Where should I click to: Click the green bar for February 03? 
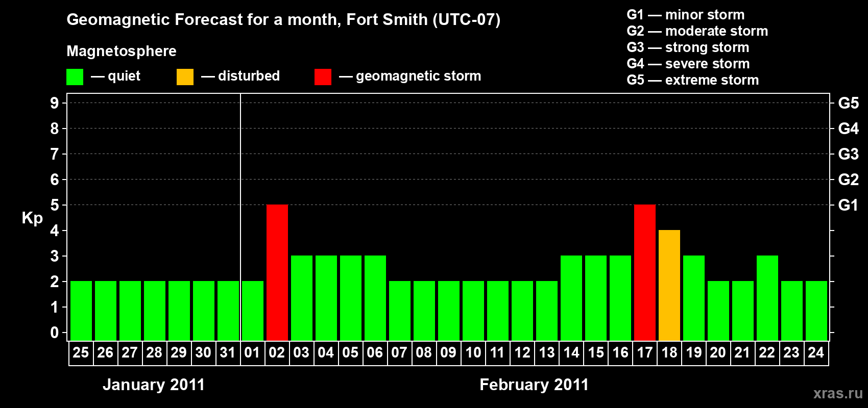(x=302, y=298)
